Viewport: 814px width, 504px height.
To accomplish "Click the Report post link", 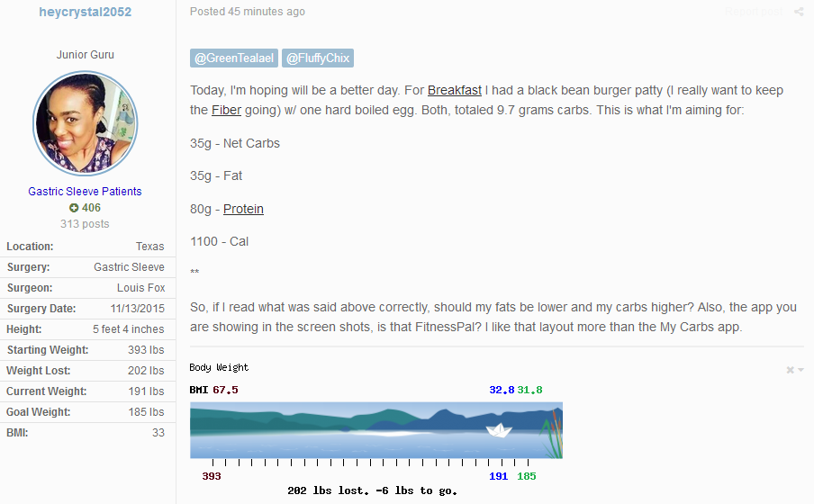I will coord(754,12).
